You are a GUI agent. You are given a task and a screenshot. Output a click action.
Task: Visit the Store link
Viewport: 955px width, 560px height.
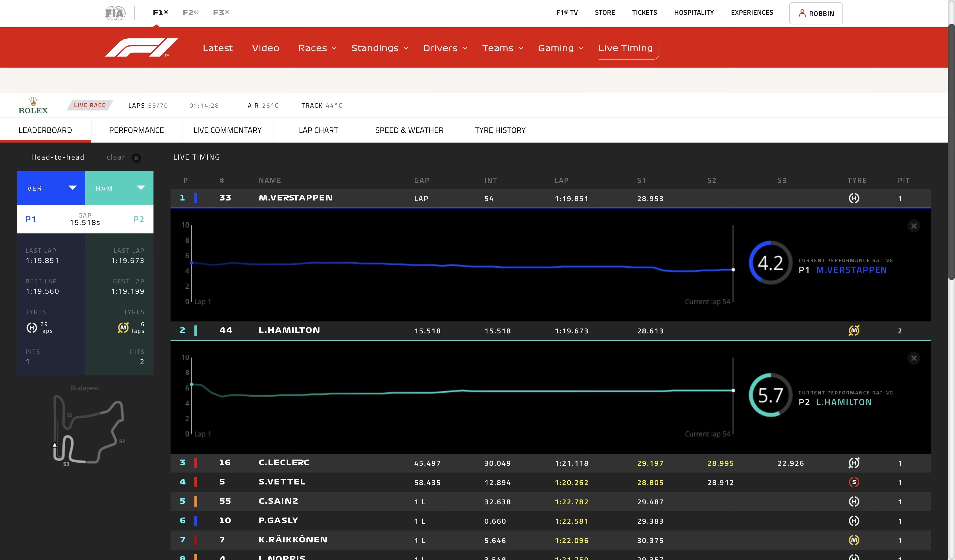[605, 12]
